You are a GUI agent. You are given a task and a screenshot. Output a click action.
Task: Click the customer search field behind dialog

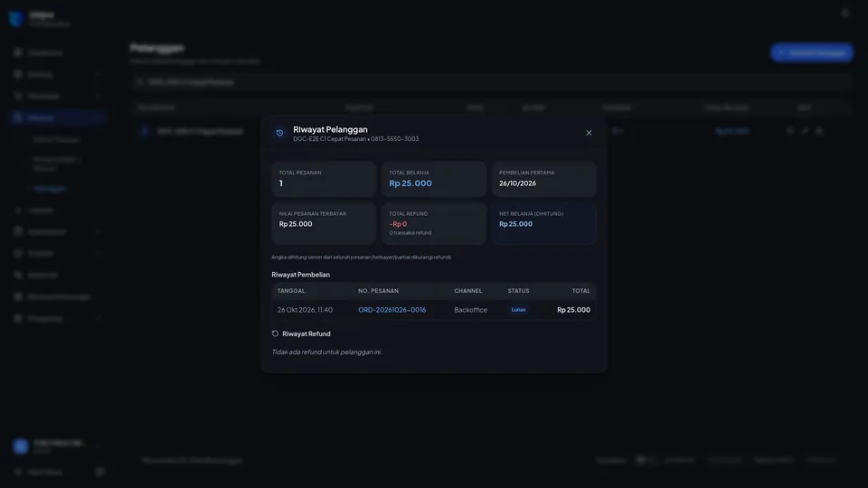pyautogui.click(x=492, y=82)
